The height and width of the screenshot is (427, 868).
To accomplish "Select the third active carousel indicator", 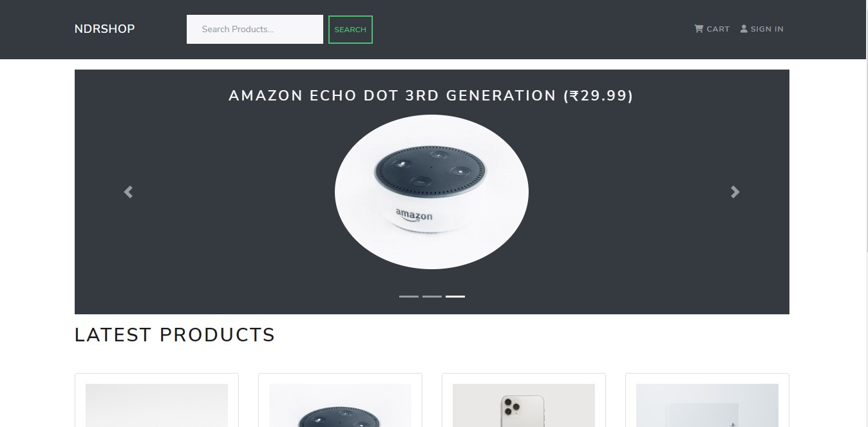I will [455, 296].
